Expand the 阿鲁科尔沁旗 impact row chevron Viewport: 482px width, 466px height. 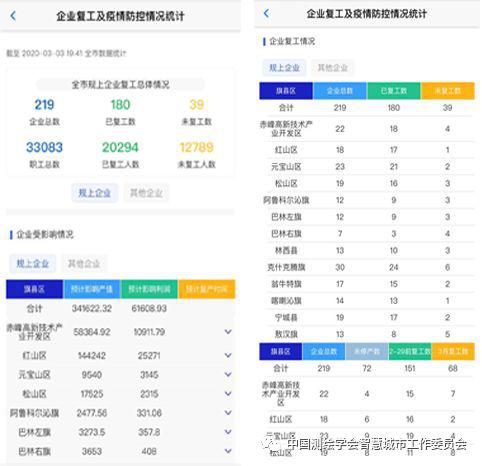click(228, 413)
